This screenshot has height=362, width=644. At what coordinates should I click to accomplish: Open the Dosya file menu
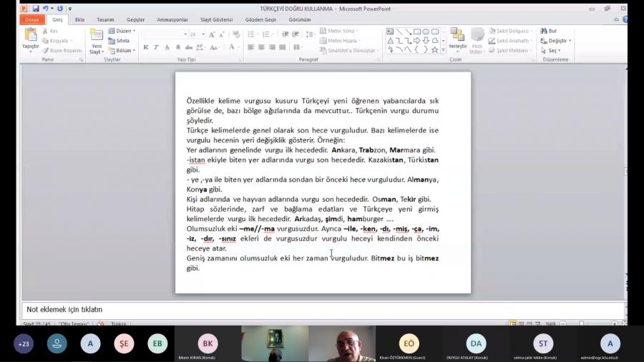coord(31,20)
